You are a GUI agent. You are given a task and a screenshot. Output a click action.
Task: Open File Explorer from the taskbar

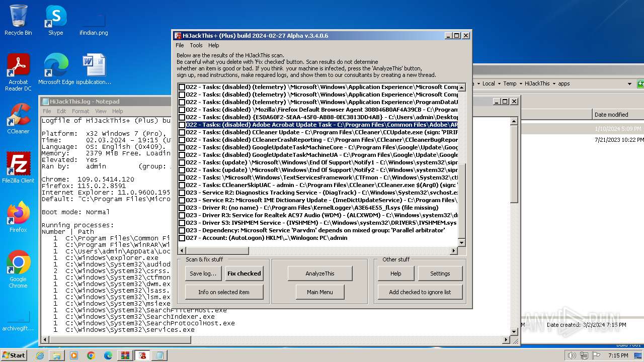pos(57,355)
